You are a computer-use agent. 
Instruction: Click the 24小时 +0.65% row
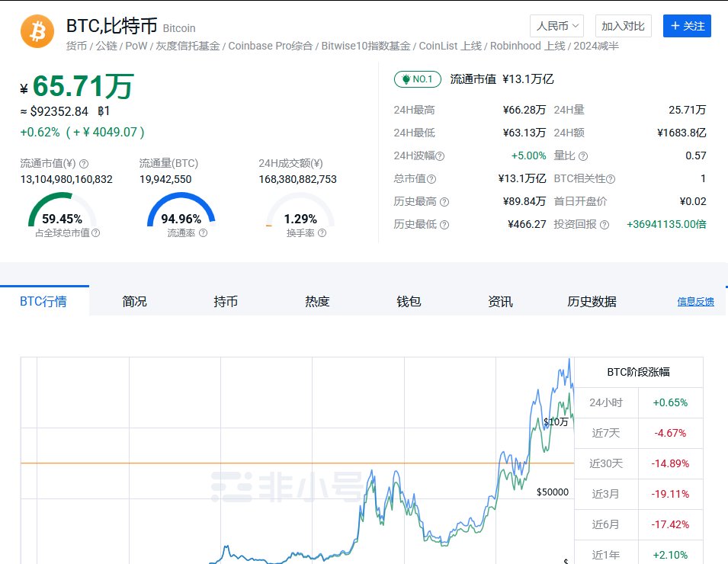tap(639, 403)
